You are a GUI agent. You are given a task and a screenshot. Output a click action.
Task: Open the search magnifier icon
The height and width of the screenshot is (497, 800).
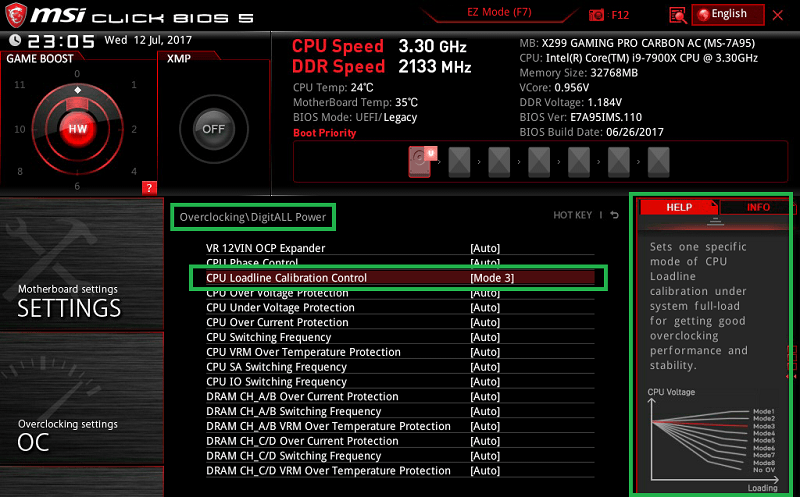678,15
